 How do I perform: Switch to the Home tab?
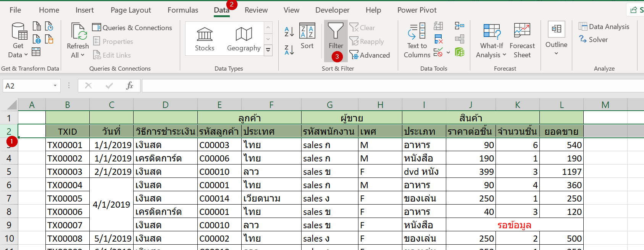tap(49, 10)
